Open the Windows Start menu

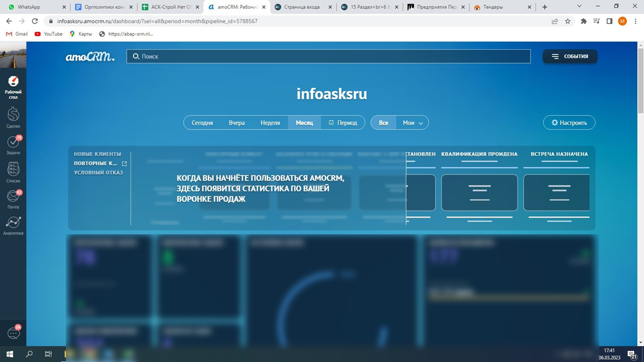click(x=10, y=354)
